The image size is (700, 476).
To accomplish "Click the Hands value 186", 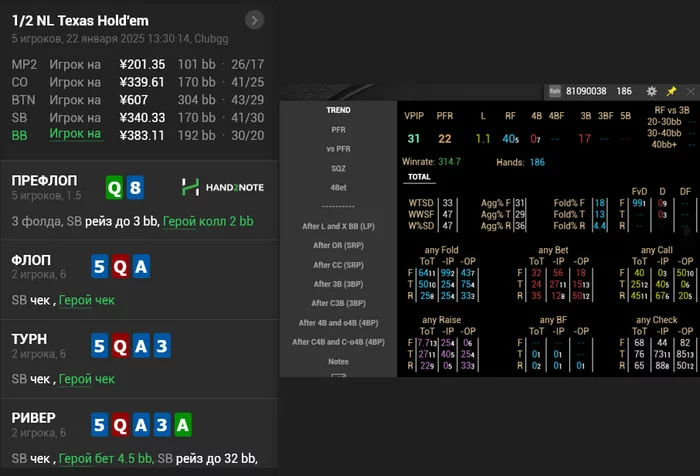I will 537,162.
